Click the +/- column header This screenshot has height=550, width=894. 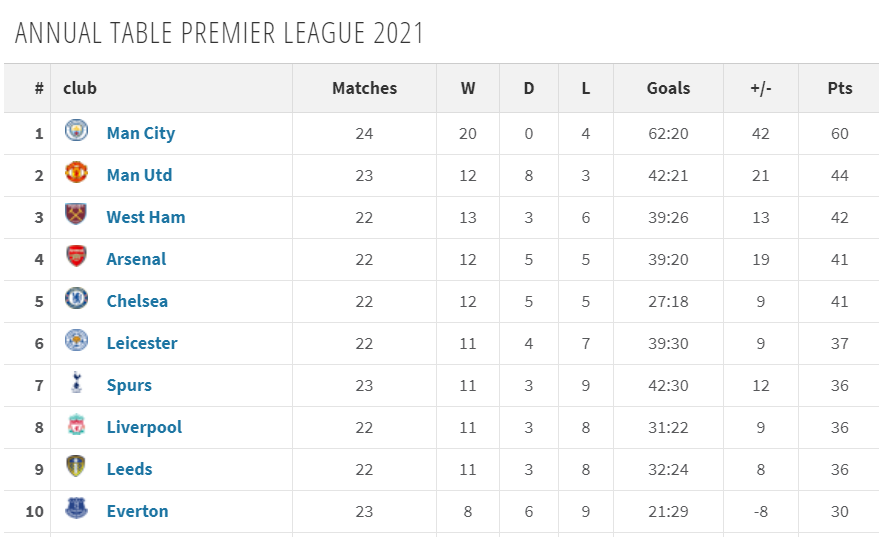[x=761, y=88]
